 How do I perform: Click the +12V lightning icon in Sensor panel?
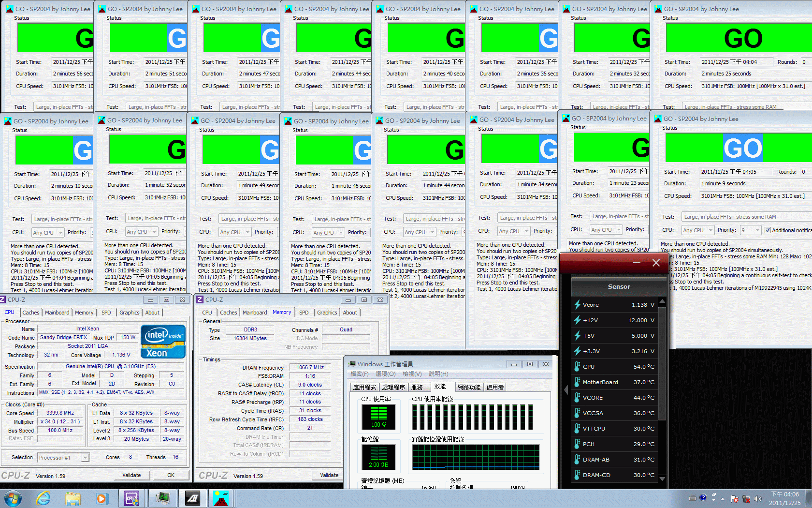pos(577,320)
